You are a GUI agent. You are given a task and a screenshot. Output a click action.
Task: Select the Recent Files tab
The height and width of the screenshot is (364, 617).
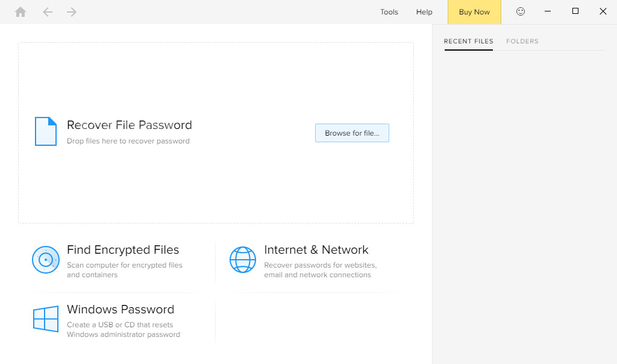(x=468, y=42)
